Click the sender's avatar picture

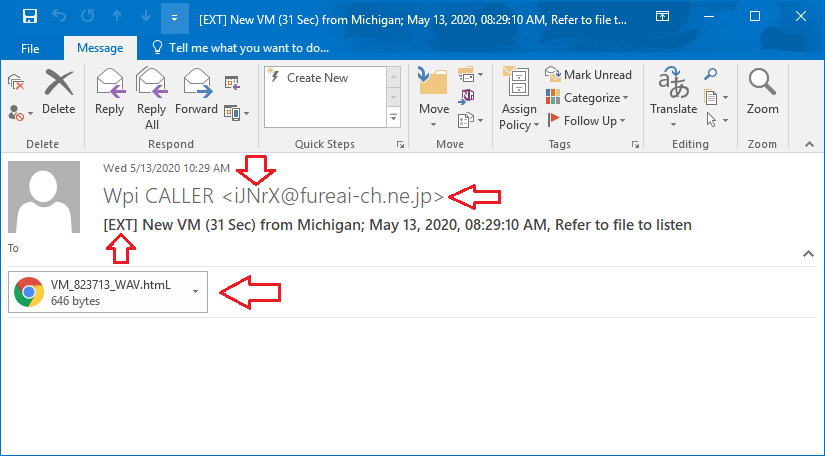(44, 197)
